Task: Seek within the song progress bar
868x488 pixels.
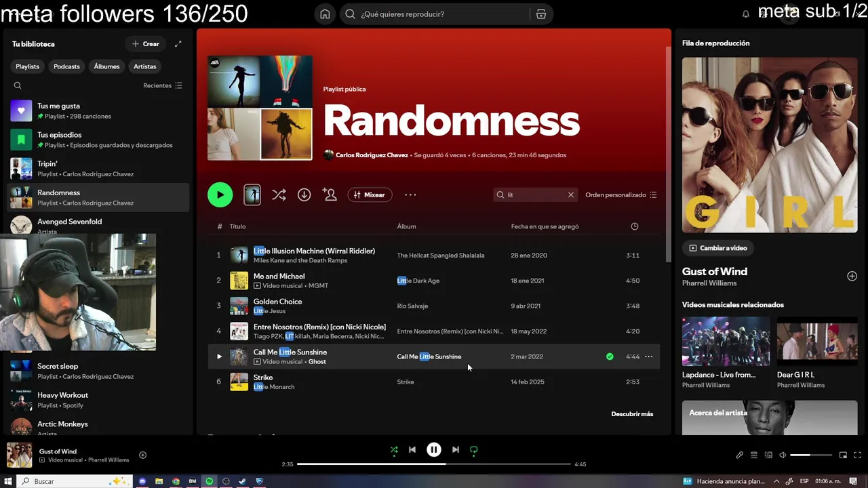Action: (x=434, y=464)
